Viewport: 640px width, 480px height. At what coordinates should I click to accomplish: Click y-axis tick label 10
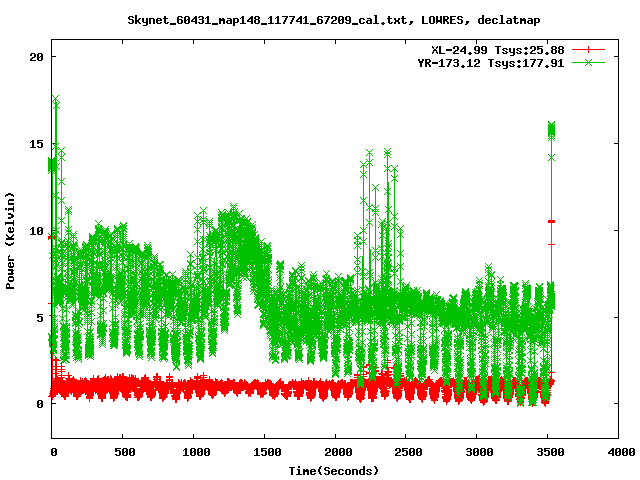click(36, 231)
